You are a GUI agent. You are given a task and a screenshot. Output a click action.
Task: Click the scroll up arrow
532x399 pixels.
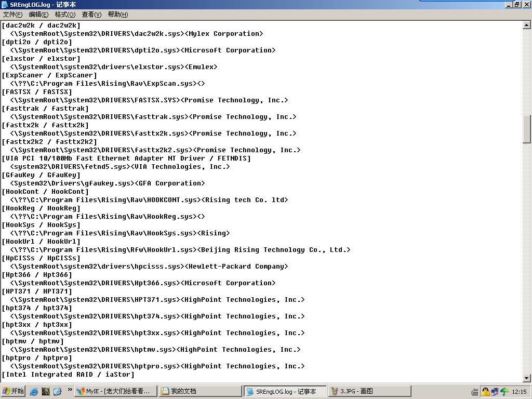pos(527,25)
